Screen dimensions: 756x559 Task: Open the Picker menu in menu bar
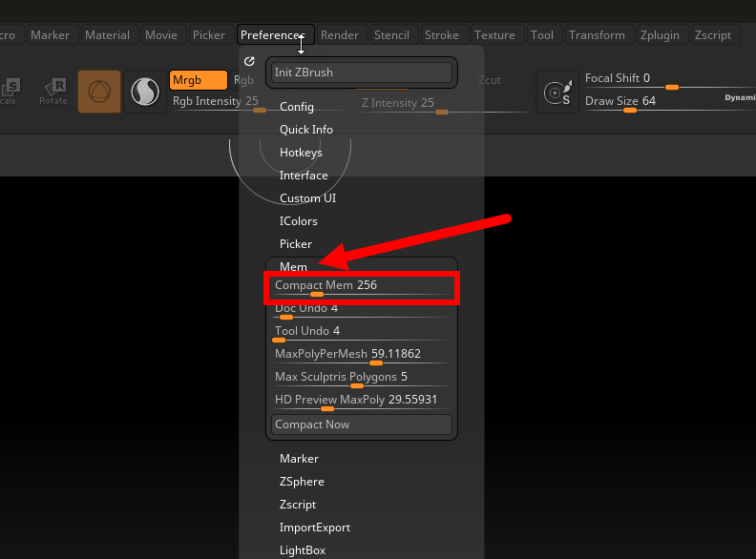[209, 35]
